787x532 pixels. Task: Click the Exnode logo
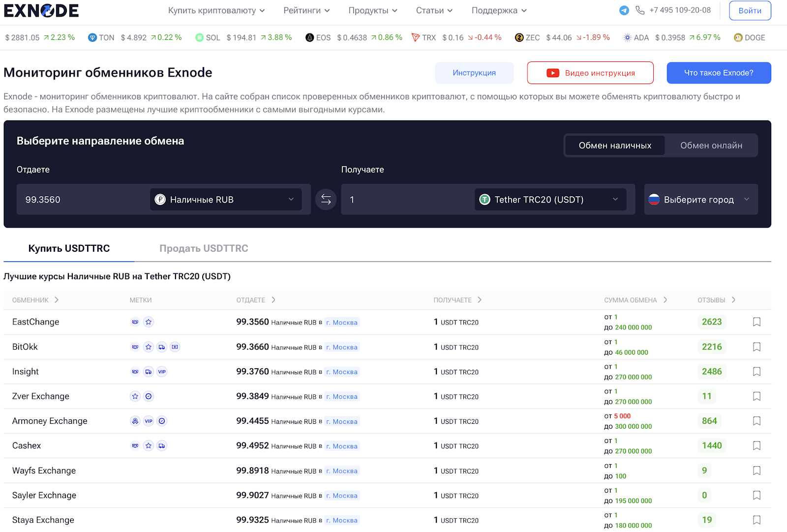point(41,10)
